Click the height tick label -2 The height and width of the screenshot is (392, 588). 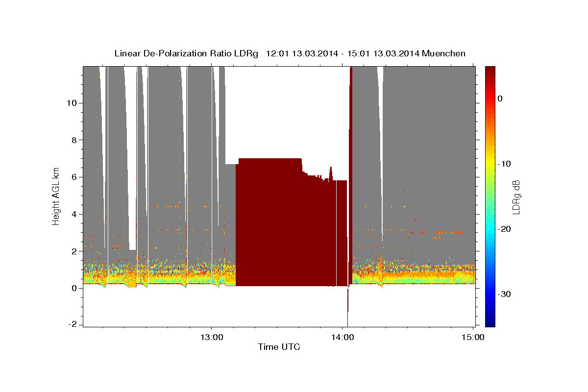[73, 325]
